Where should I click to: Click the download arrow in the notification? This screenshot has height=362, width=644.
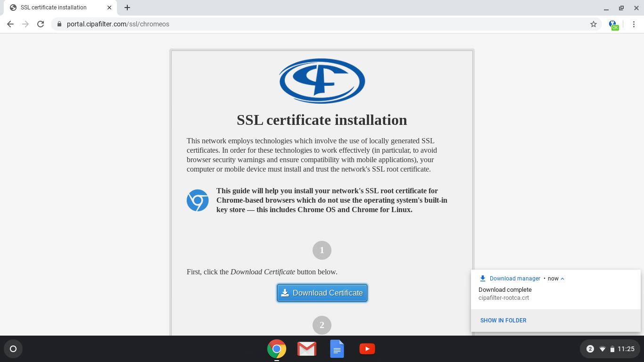point(482,278)
